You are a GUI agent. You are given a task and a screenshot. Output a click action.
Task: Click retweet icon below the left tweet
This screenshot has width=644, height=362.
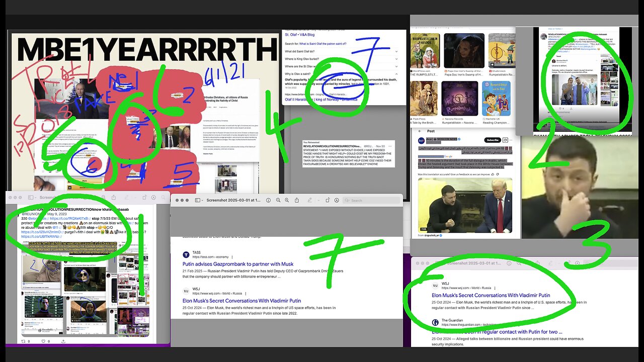click(23, 341)
